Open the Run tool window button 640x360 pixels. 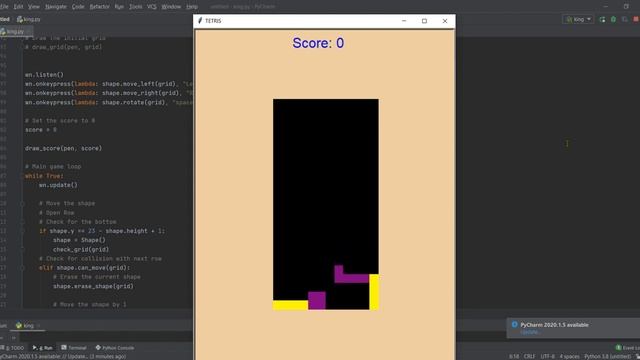[x=43, y=348]
